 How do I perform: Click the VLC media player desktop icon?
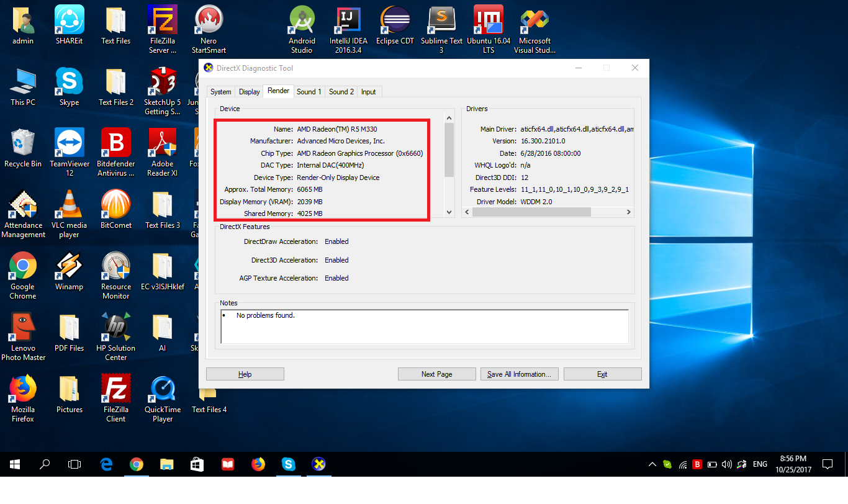[x=69, y=214]
